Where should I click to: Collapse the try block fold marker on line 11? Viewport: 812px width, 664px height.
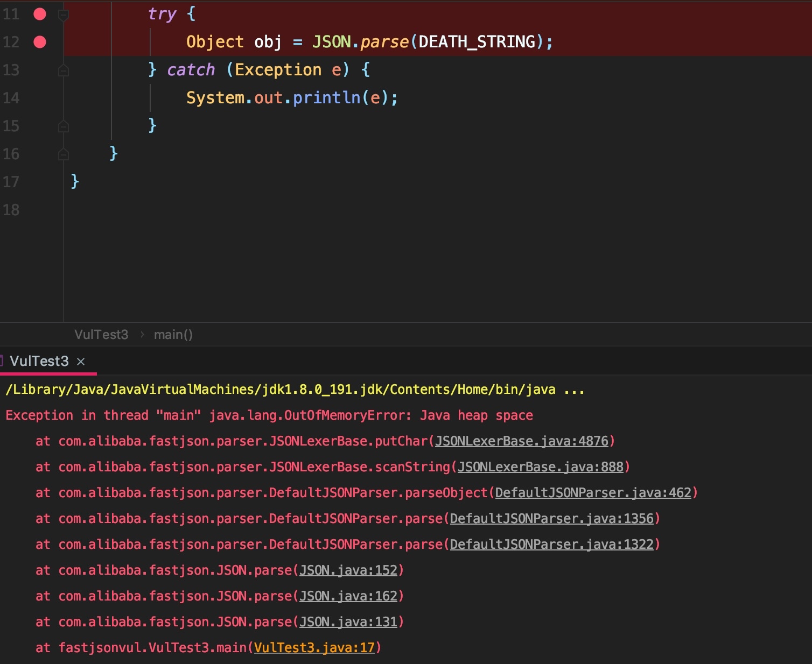[63, 15]
